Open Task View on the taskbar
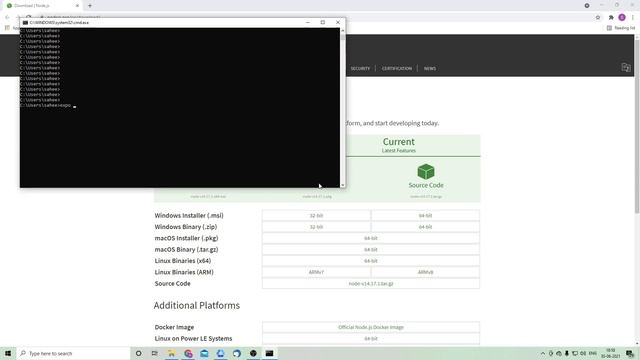 pyautogui.click(x=155, y=353)
